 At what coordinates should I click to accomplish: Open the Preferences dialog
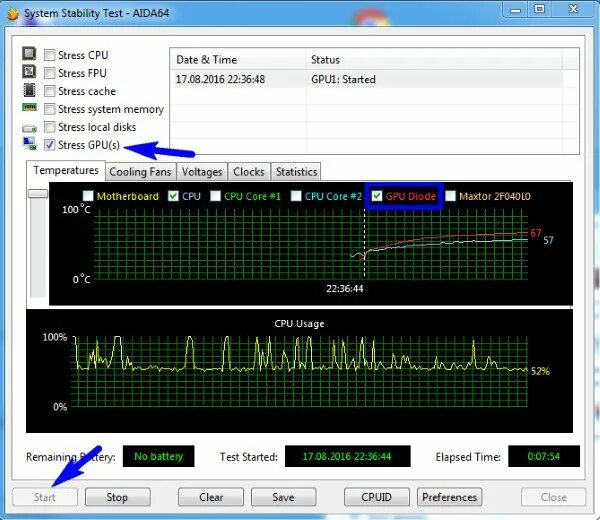click(449, 497)
